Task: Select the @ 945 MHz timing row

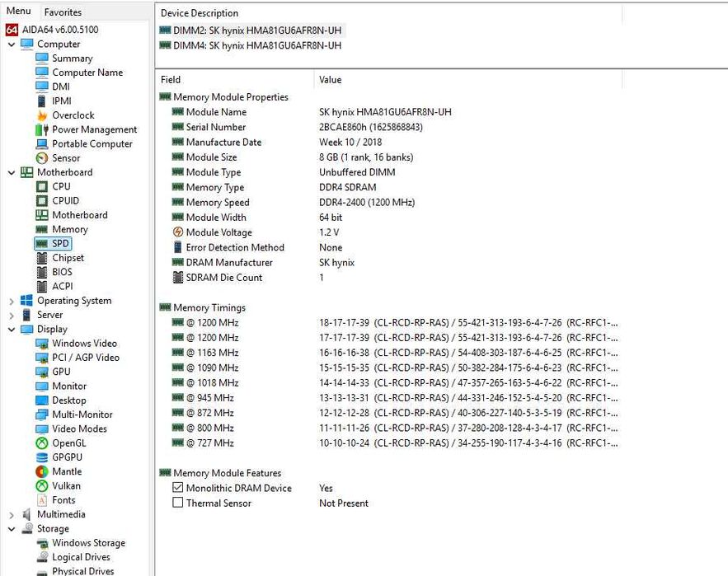Action: point(388,398)
